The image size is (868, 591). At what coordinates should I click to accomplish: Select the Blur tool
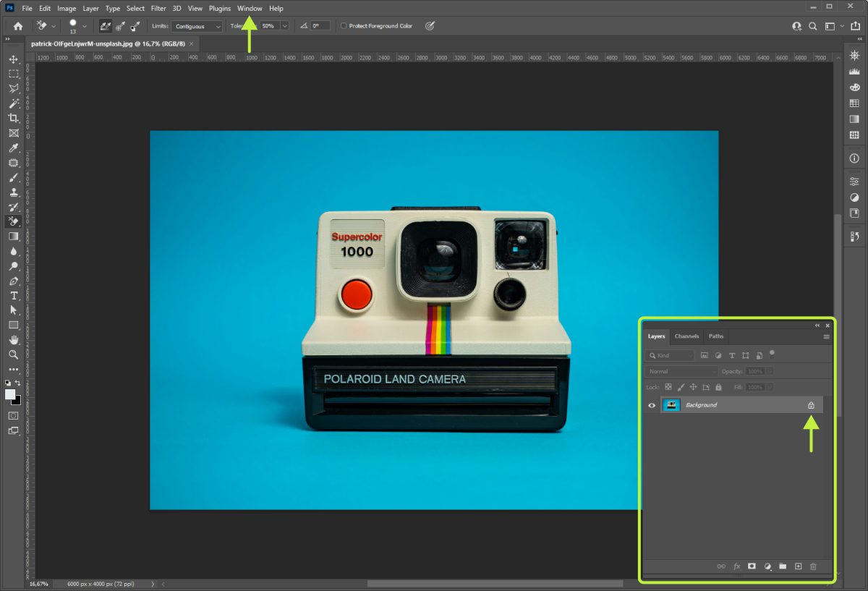click(13, 251)
